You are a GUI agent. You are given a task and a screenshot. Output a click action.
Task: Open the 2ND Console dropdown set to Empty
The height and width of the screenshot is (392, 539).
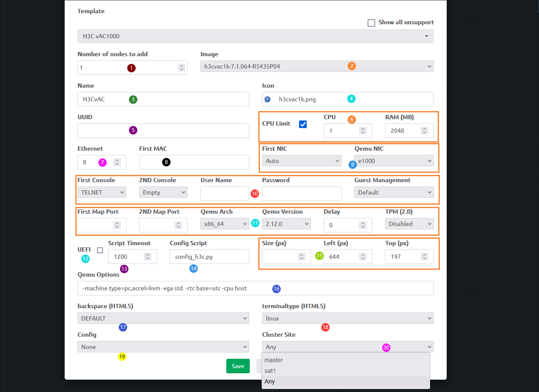point(163,192)
